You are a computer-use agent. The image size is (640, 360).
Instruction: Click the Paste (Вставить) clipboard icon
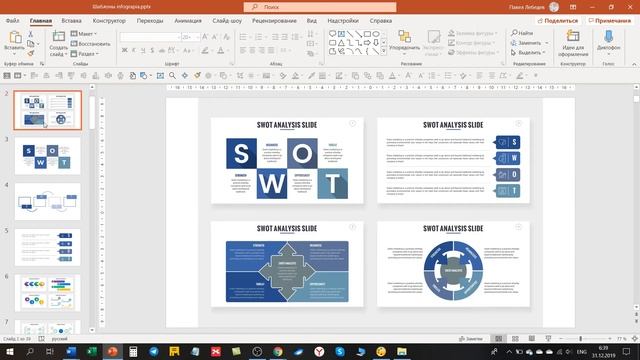[15, 38]
